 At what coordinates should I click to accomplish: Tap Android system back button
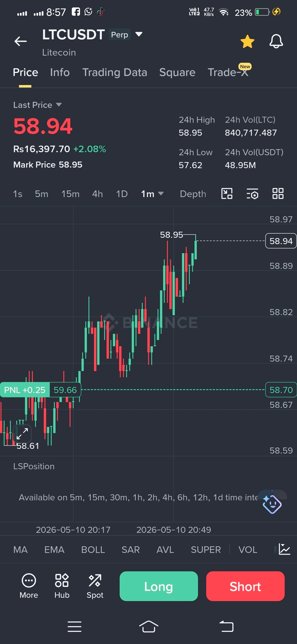[226, 627]
